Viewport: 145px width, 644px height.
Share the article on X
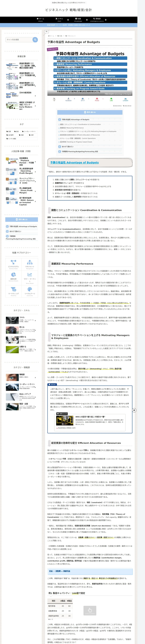coord(54,99)
